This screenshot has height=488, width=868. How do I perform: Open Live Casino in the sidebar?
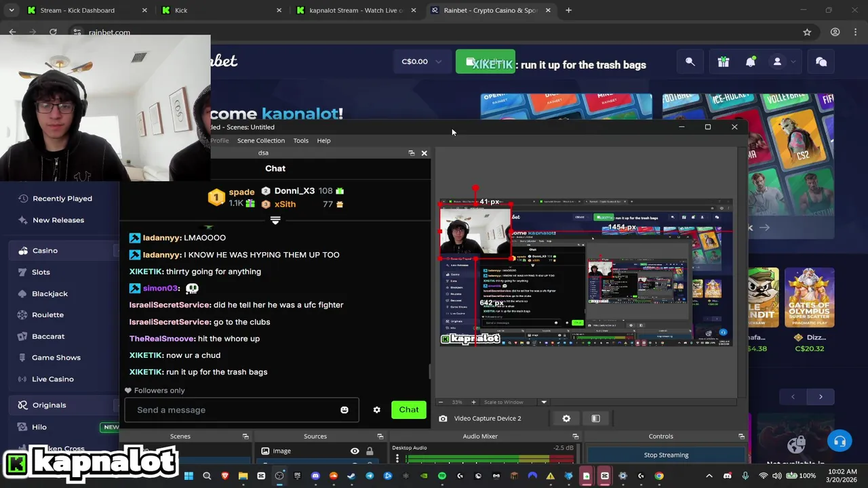(52, 380)
